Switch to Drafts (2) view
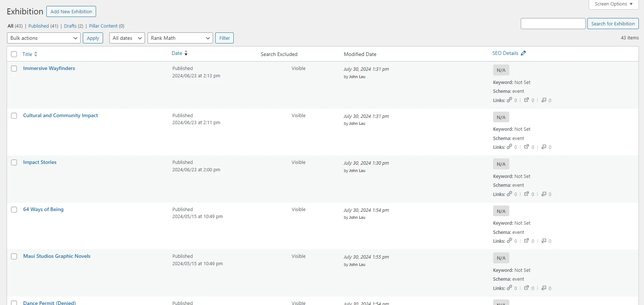 74,26
